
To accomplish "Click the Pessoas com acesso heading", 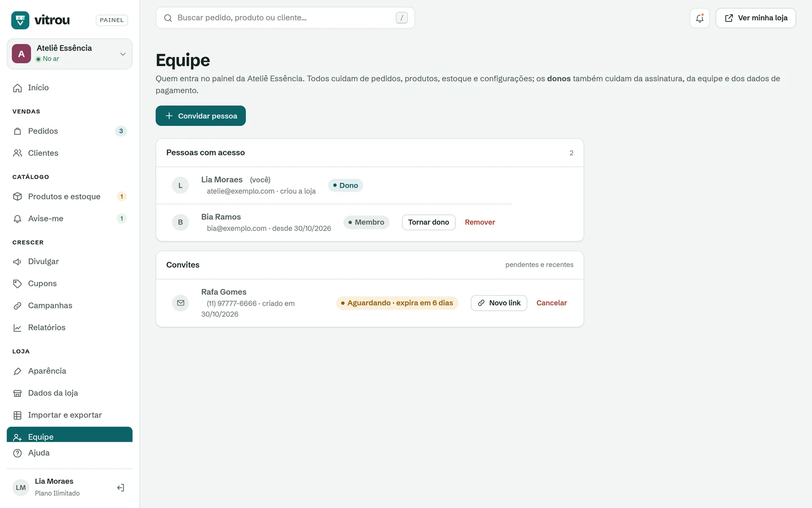I will click(206, 153).
